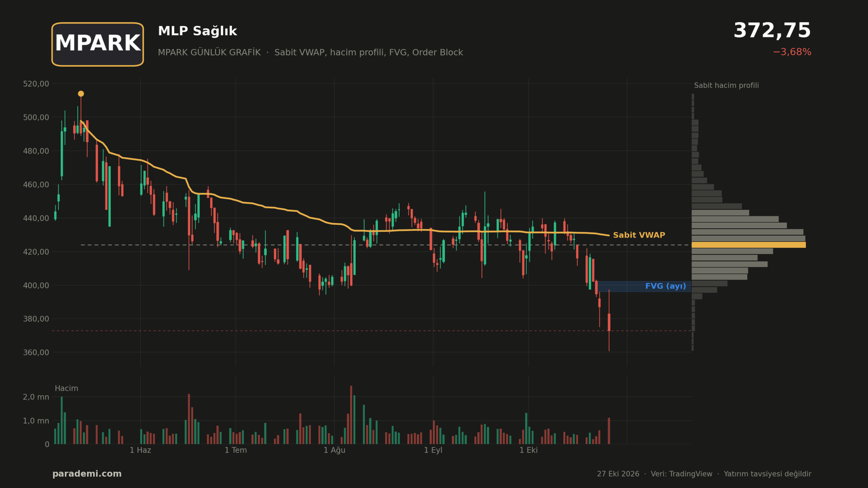This screenshot has width=868, height=488.
Task: Click the 1 Eki date label
Action: (x=528, y=451)
